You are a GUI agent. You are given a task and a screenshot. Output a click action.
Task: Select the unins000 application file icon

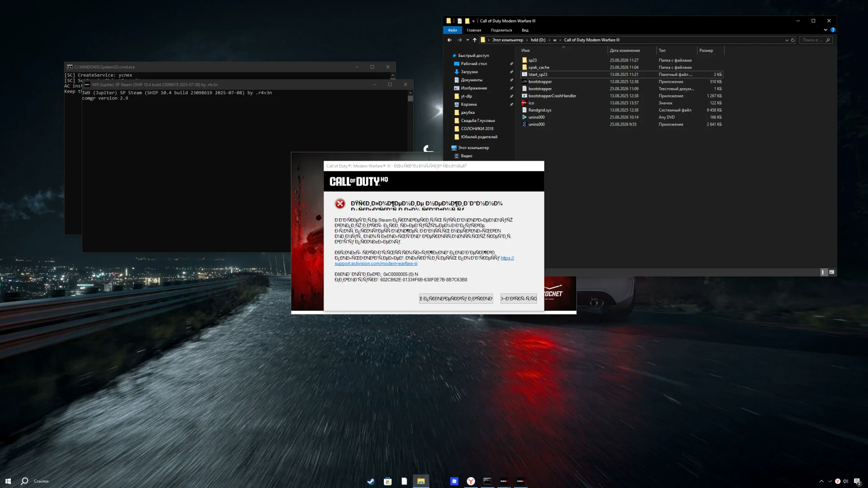click(x=524, y=124)
